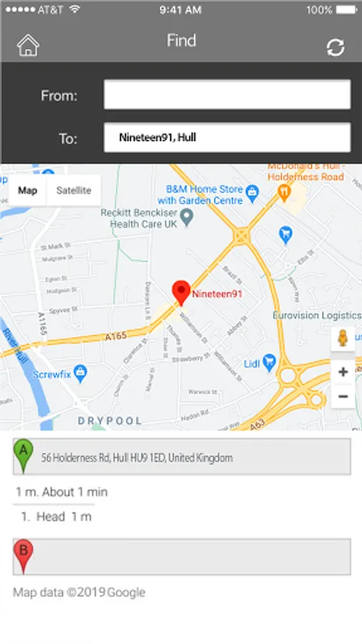Click step 1 Head 1 m
362x644 pixels.
click(57, 517)
